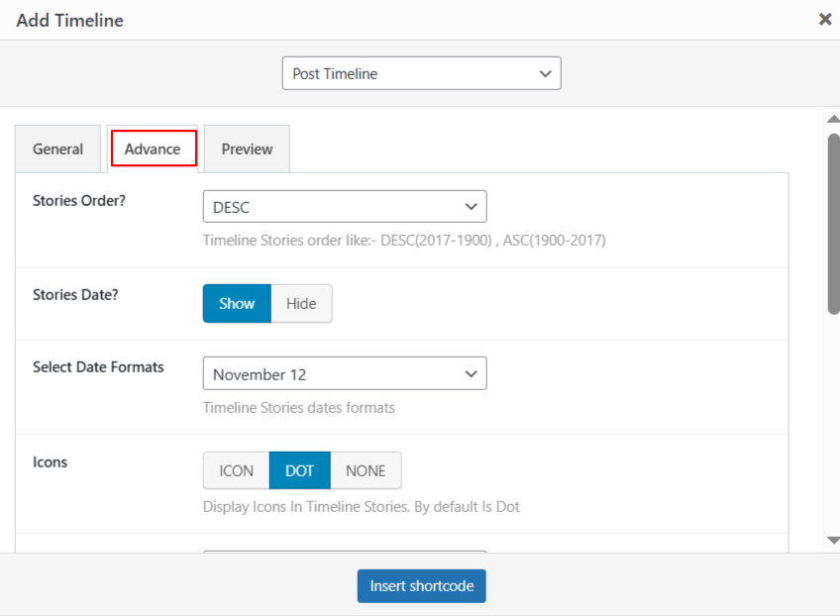Choose NONE for timeline icons
Image resolution: width=840 pixels, height=616 pixels.
[x=366, y=471]
